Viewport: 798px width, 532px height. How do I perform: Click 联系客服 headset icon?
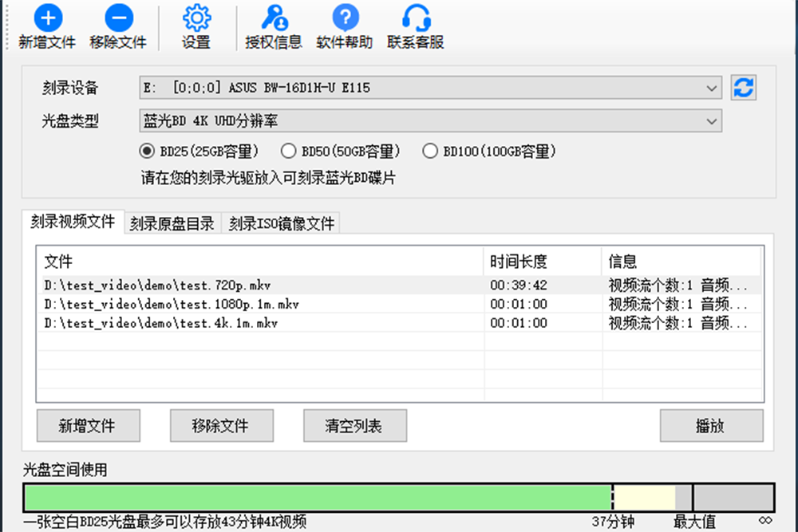[415, 18]
